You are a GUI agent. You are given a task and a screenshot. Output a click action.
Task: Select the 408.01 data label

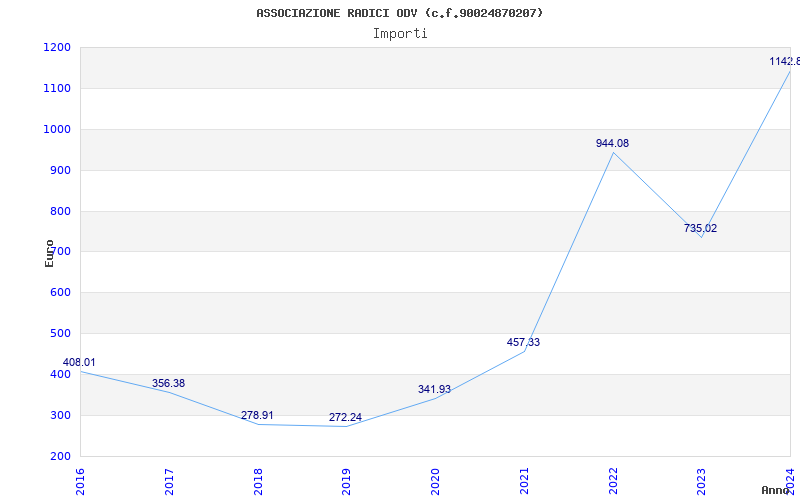tap(79, 362)
